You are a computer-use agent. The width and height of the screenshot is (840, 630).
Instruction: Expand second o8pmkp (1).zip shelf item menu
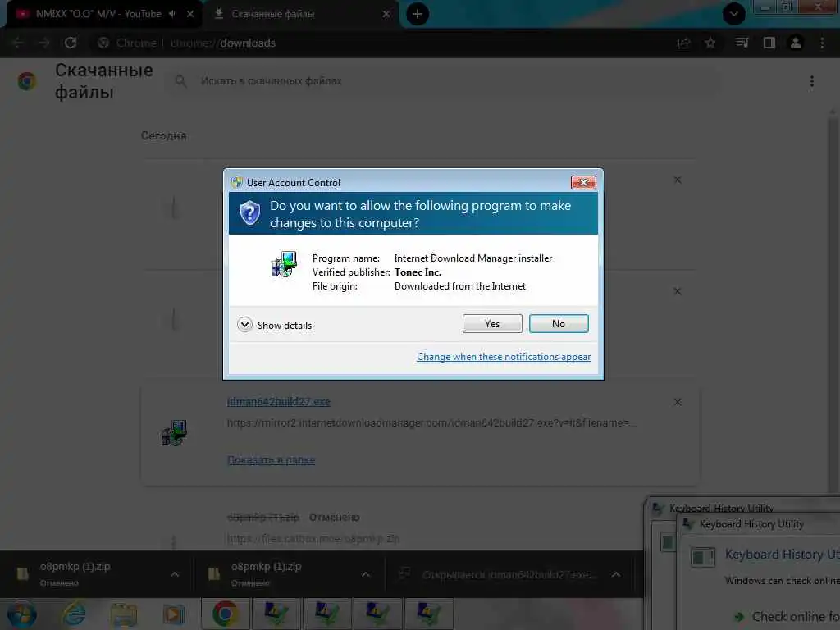point(366,574)
